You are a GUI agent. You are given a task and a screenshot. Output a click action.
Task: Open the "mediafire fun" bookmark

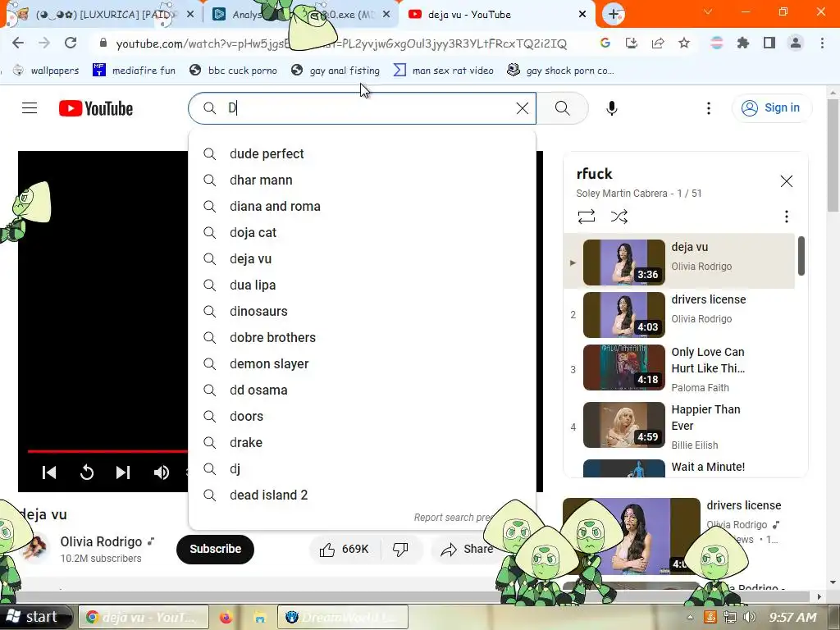pyautogui.click(x=134, y=71)
